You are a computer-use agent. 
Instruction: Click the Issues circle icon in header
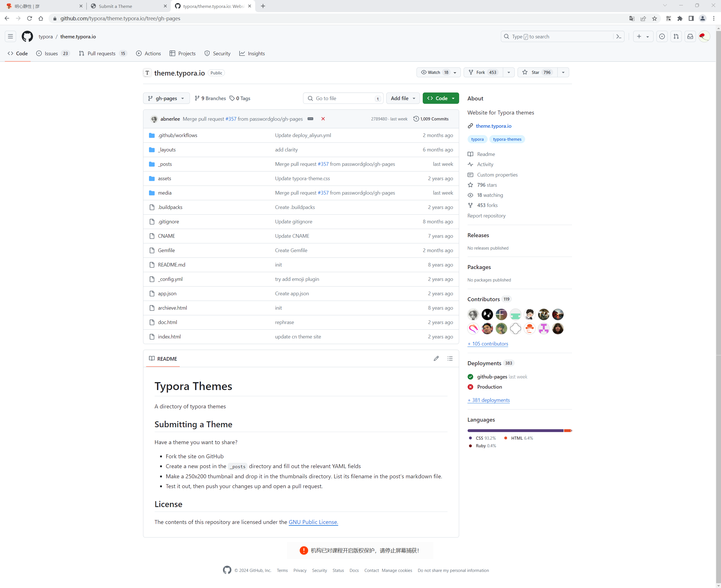(662, 36)
